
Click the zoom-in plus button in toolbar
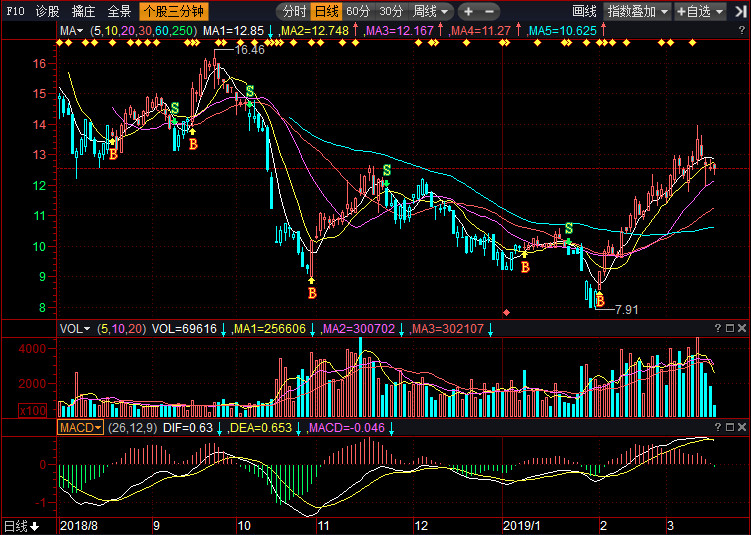469,12
